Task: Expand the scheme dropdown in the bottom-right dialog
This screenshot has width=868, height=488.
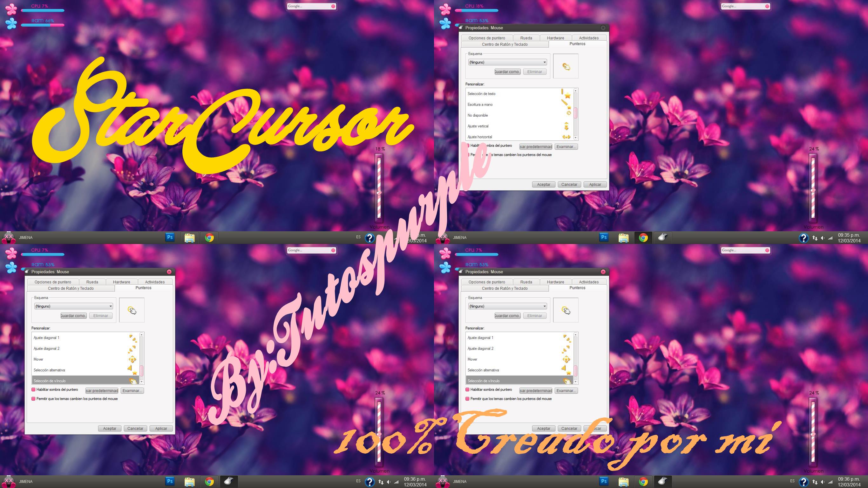Action: [x=545, y=306]
